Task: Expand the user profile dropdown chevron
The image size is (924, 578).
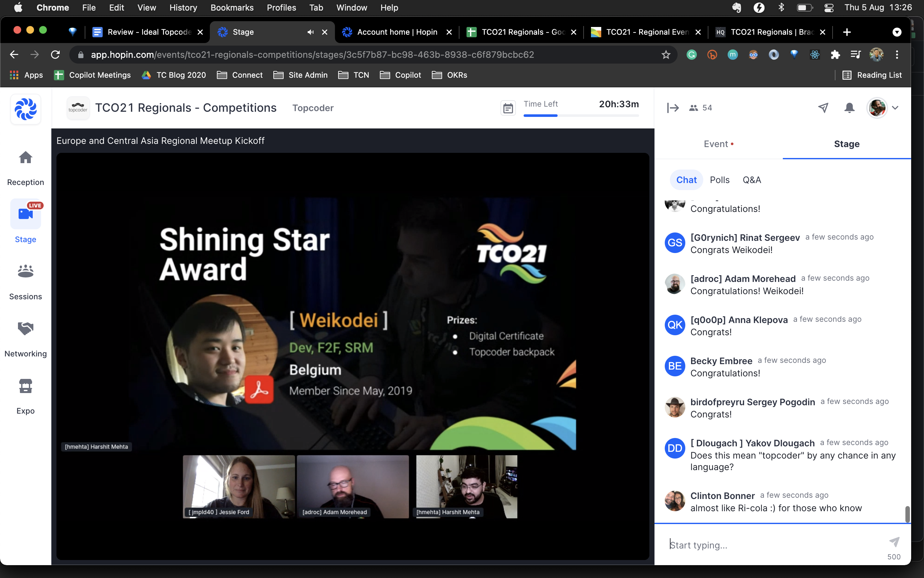Action: coord(895,108)
